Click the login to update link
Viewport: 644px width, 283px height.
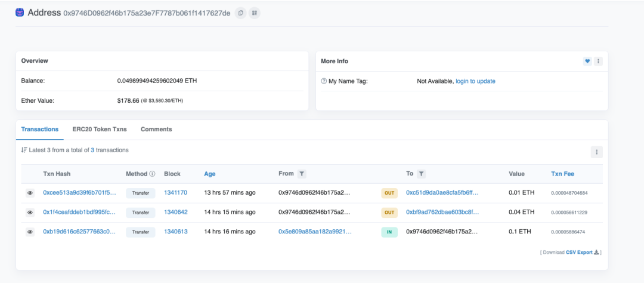(x=475, y=81)
